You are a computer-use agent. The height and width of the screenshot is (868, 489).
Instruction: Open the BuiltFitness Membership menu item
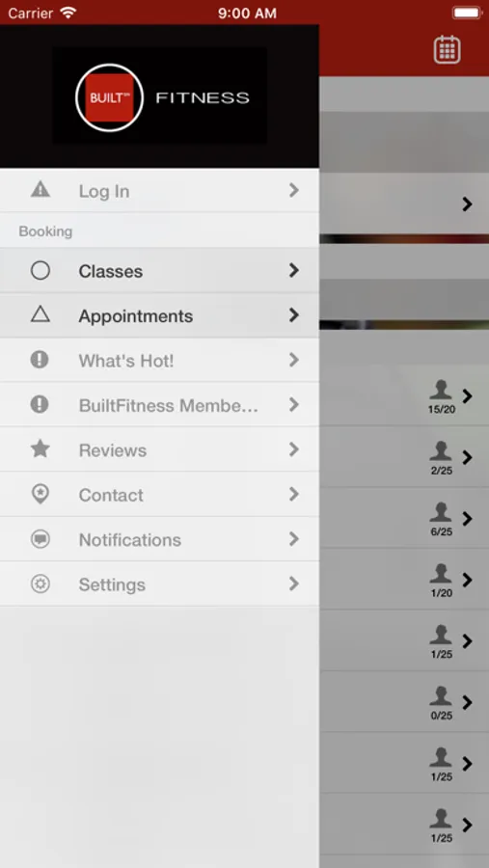(159, 405)
